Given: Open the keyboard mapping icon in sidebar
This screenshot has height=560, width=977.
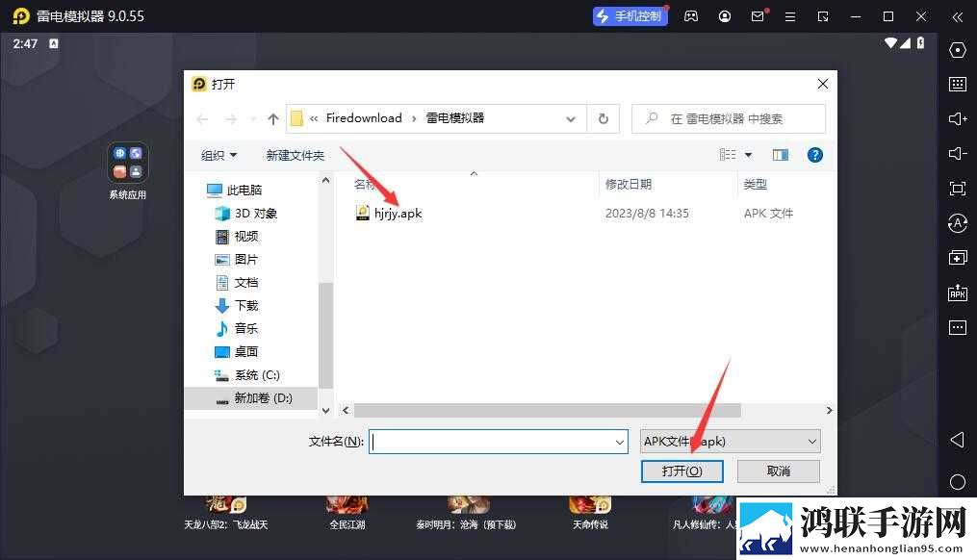Looking at the screenshot, I should pos(957,84).
